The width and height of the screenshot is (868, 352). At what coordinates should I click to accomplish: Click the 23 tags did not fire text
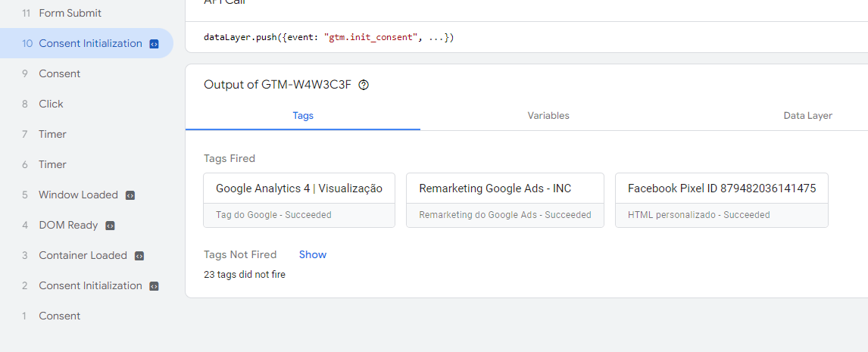coord(245,274)
